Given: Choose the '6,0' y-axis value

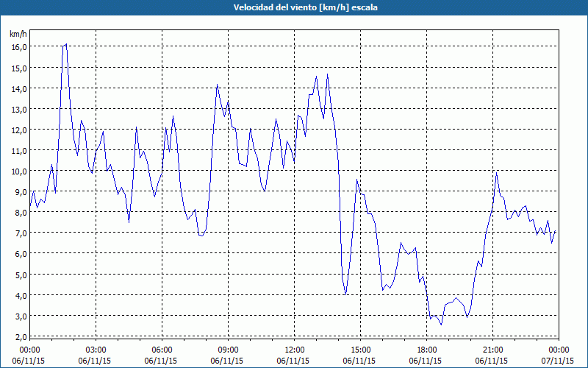Looking at the screenshot, I should click(x=21, y=254).
